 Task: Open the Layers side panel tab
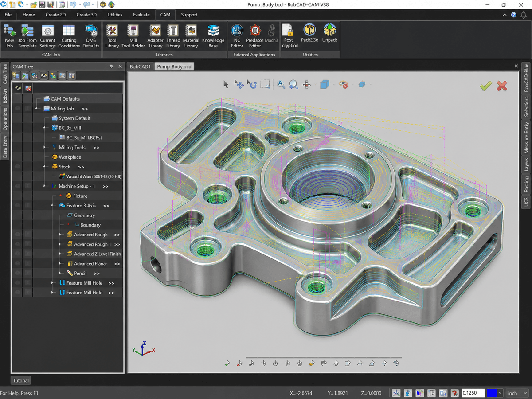coord(526,164)
